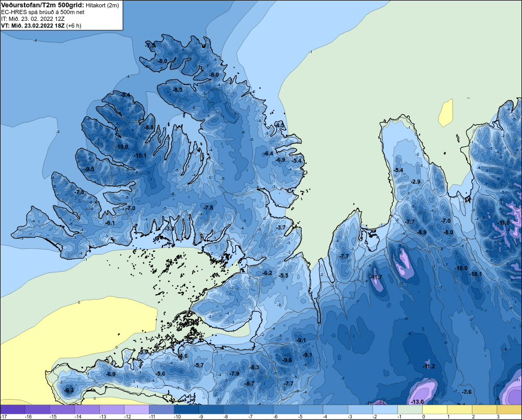The image size is (522, 420).
Task: Select the -3.9 temperature value
Action: (x=144, y=352)
